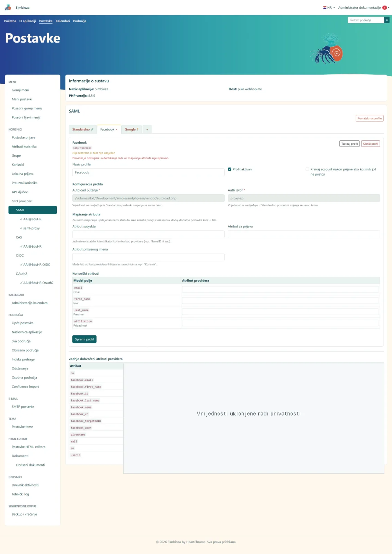The height and width of the screenshot is (554, 392).
Task: Open Područja navigation item
Action: click(80, 21)
